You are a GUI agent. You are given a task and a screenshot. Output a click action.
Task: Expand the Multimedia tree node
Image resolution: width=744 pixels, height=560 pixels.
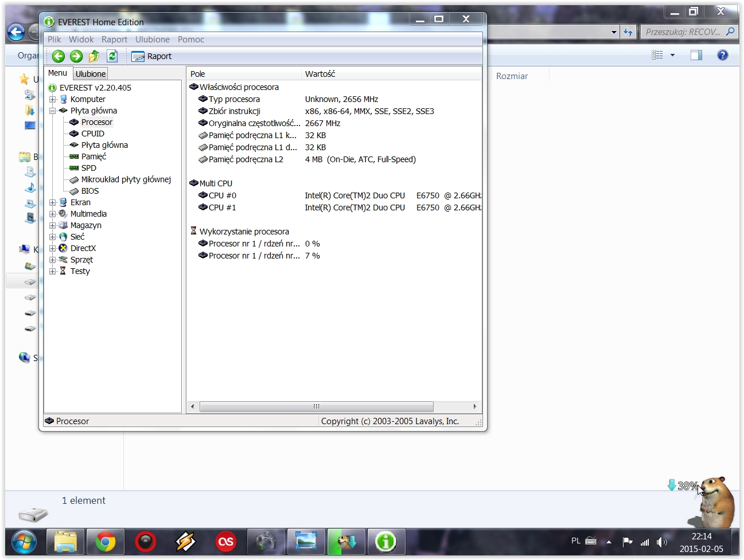pos(52,214)
